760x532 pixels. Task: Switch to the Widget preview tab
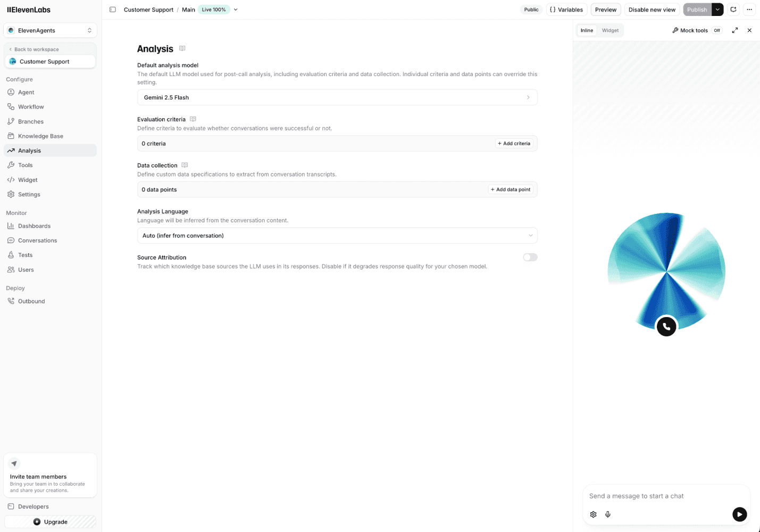610,30
